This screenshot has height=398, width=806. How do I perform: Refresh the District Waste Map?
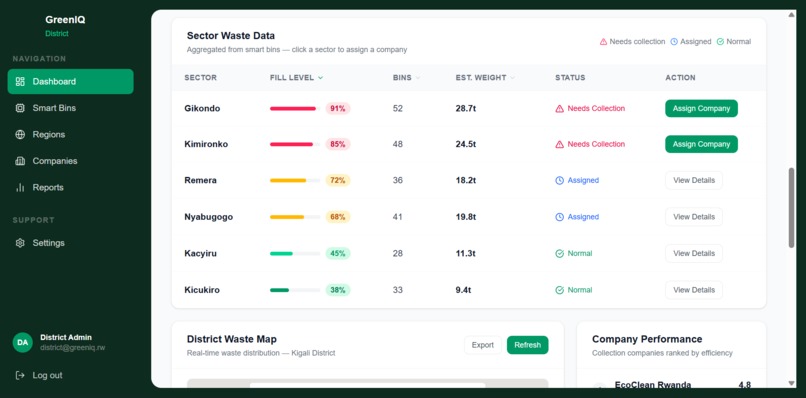tap(527, 345)
